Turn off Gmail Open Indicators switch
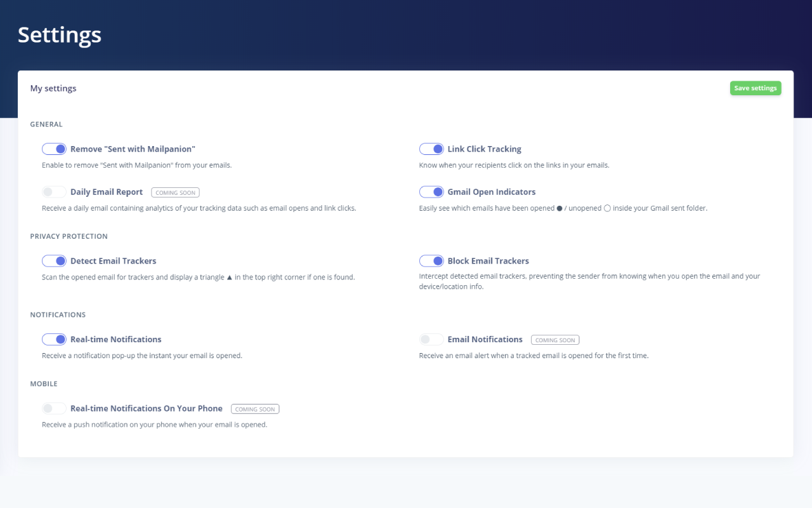The height and width of the screenshot is (508, 812). (x=431, y=192)
